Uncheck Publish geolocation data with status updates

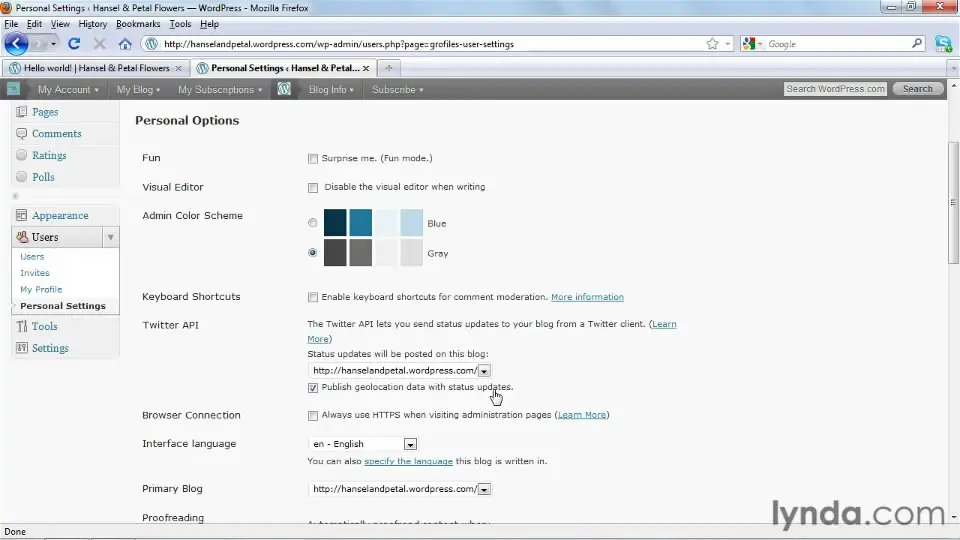[313, 388]
